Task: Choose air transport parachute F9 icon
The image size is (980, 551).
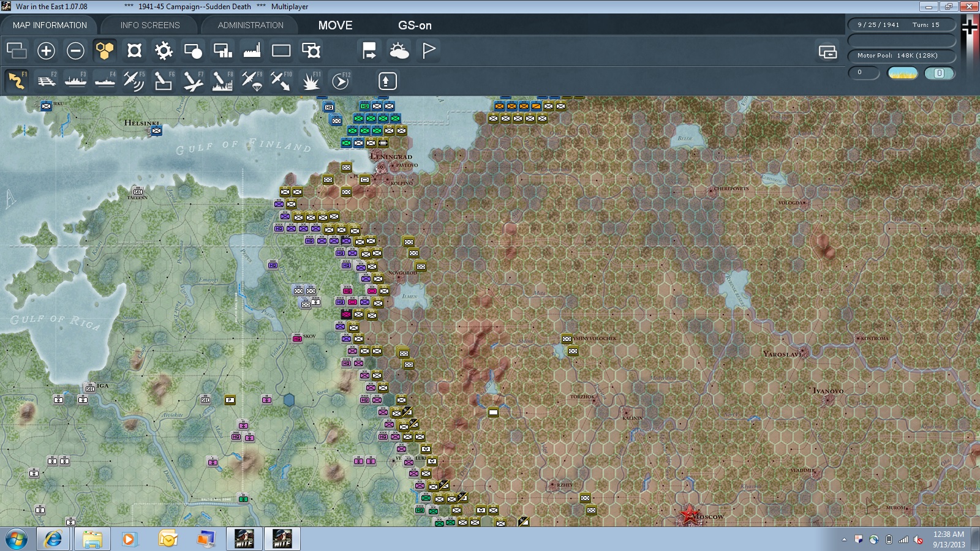Action: coord(252,81)
